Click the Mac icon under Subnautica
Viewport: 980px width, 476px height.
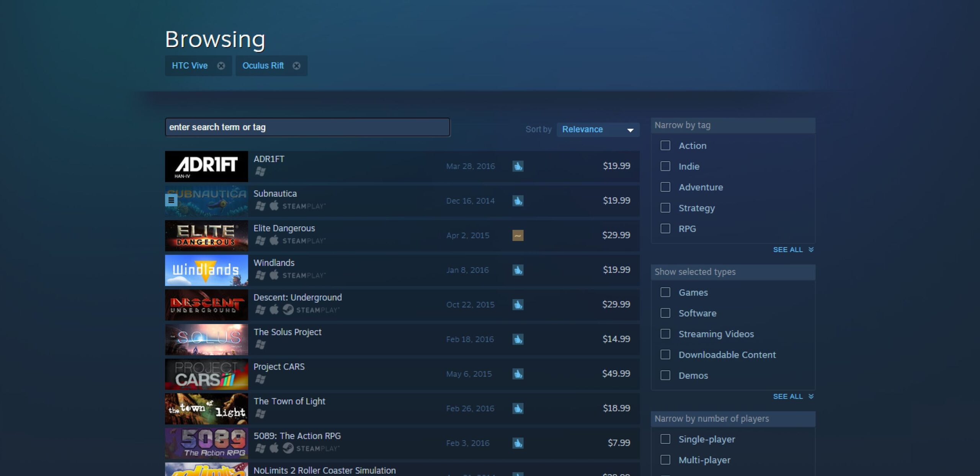coord(274,206)
